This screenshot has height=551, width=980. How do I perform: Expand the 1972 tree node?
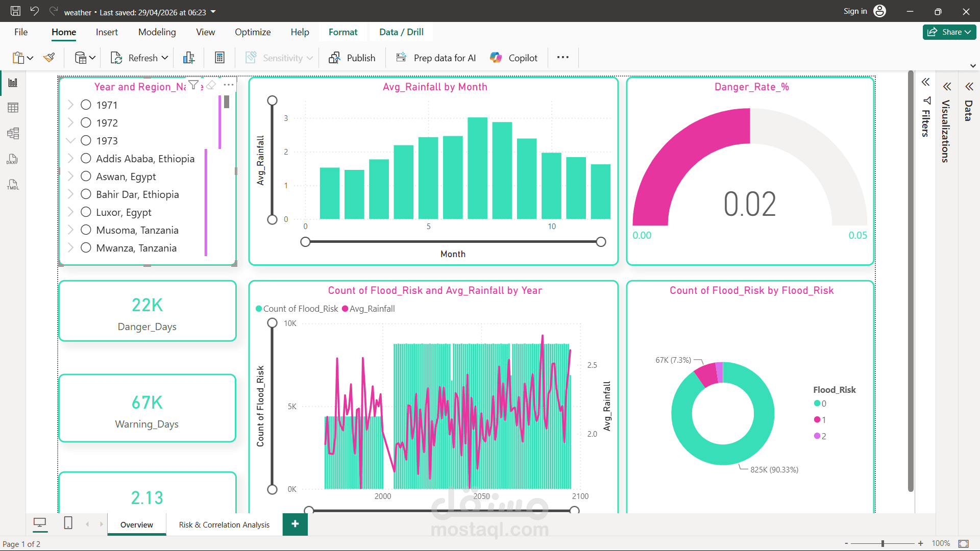tap(70, 122)
